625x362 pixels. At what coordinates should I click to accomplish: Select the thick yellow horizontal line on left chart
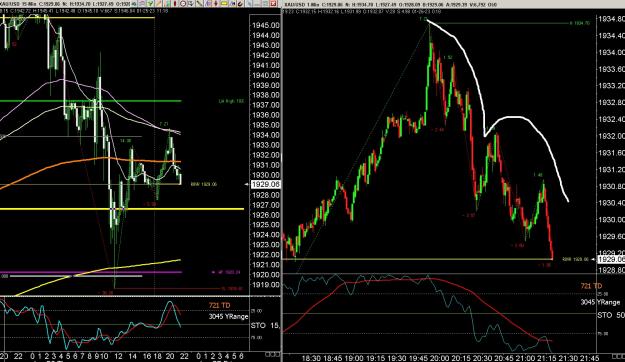pyautogui.click(x=122, y=209)
